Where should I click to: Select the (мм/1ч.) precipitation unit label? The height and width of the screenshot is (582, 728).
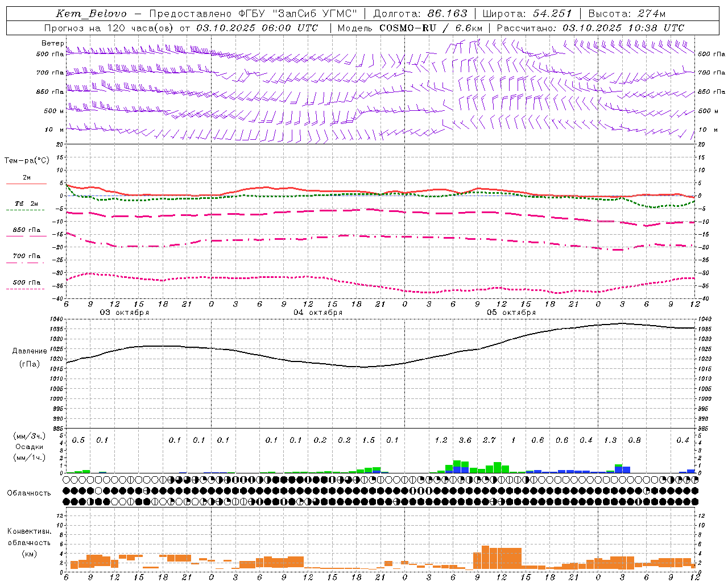click(29, 458)
